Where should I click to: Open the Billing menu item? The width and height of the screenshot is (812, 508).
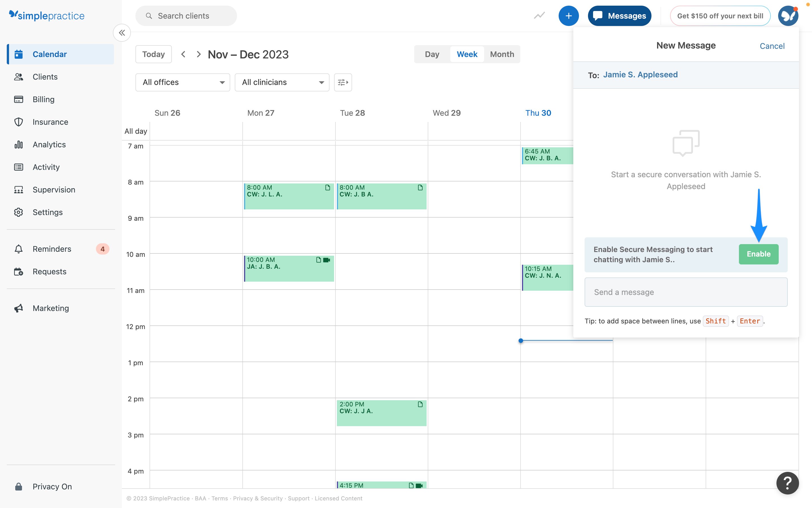43,99
